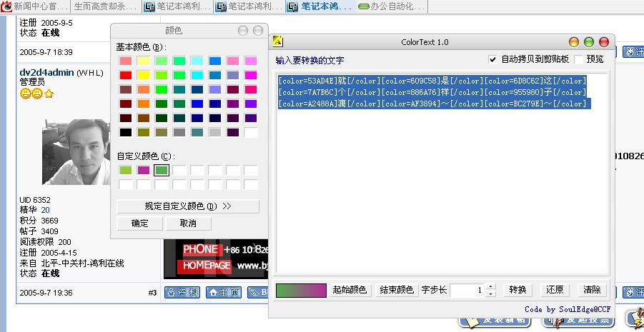Increase the 字步长 step value with up arrow
Screen dimensions: 644x332
tap(490, 287)
